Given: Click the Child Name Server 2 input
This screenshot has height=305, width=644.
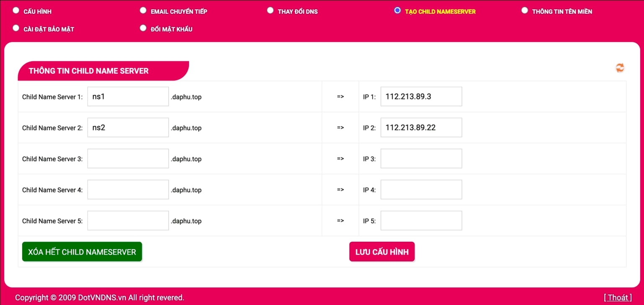Looking at the screenshot, I should click(128, 128).
